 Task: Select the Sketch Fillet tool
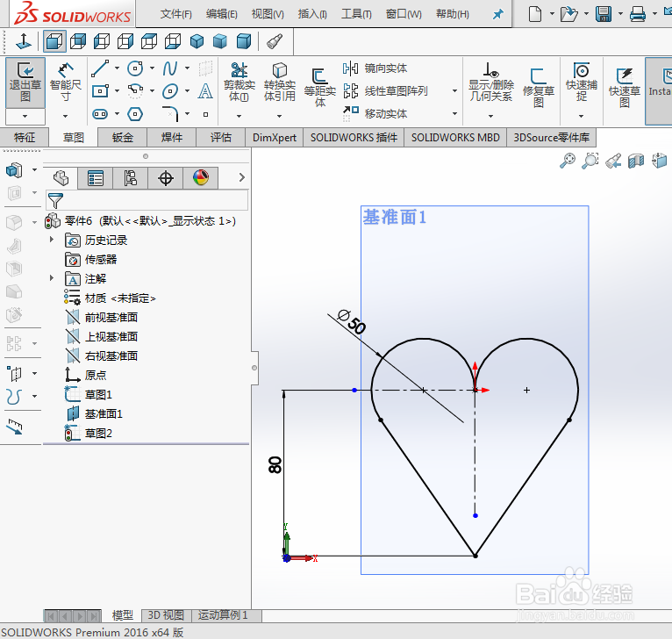pos(170,114)
